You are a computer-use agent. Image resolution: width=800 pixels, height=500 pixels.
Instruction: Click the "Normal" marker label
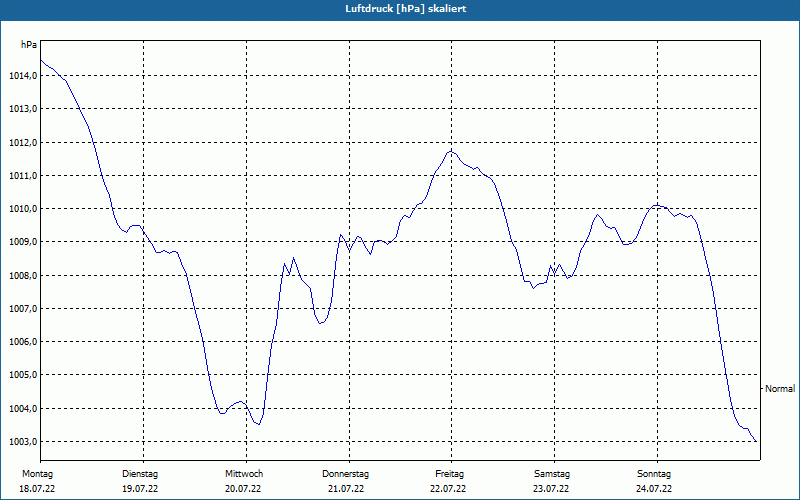(x=780, y=389)
